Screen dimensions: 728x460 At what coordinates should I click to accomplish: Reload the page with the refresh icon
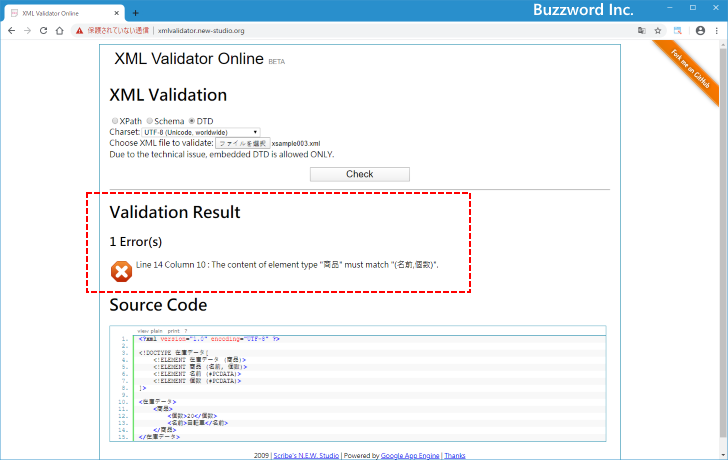coord(43,31)
